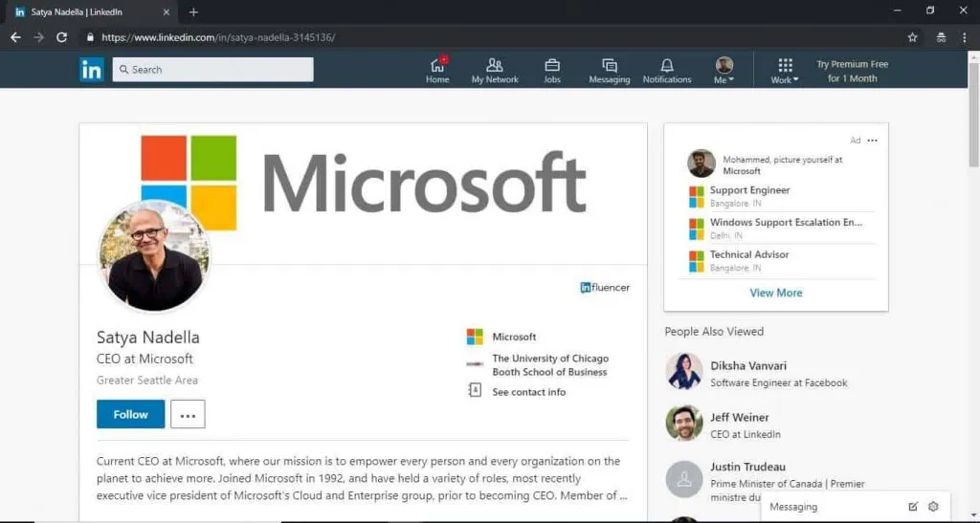
Task: Open Messaging settings gear icon
Action: tap(933, 507)
